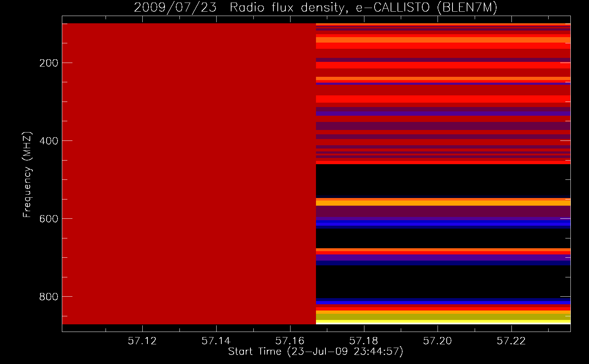Click the 57.22 time tick label
The image size is (589, 364).
click(x=511, y=341)
